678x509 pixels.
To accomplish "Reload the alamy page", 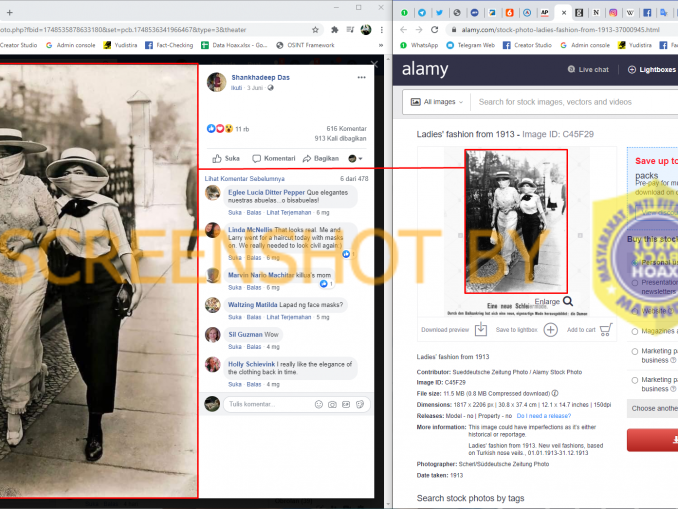I will (x=435, y=30).
